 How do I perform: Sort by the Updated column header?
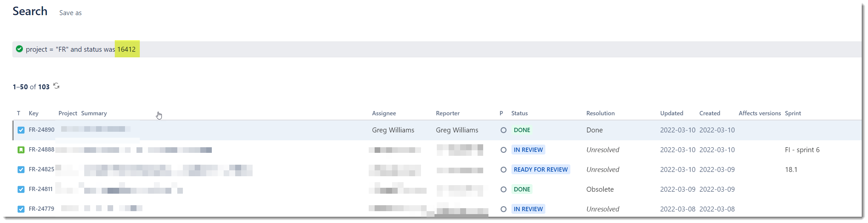pos(672,113)
